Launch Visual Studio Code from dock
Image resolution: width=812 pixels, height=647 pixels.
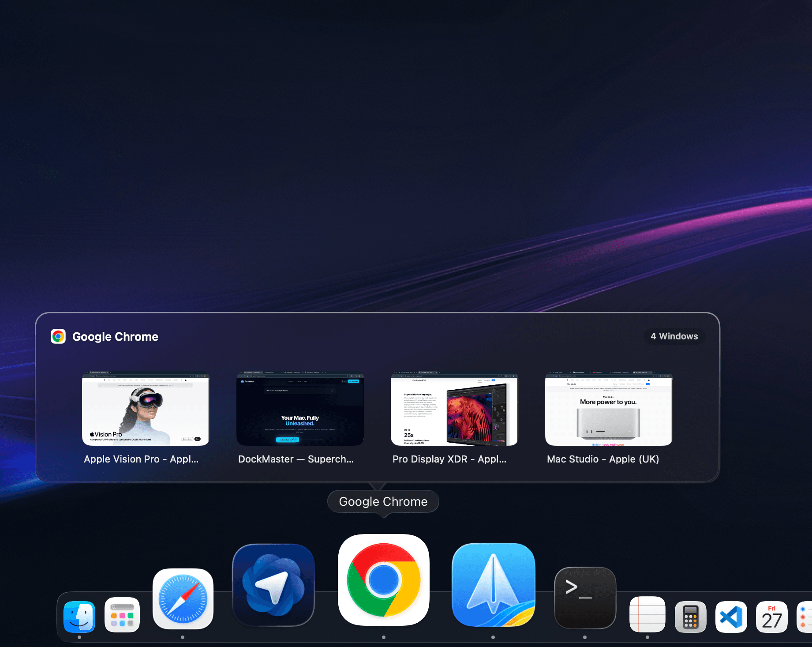click(x=731, y=617)
